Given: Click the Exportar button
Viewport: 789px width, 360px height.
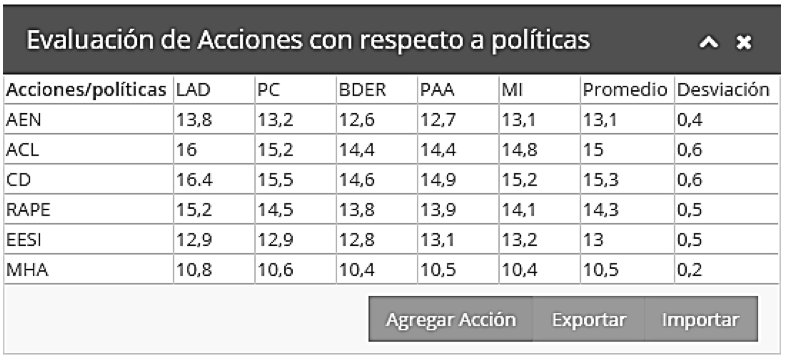Looking at the screenshot, I should 589,319.
